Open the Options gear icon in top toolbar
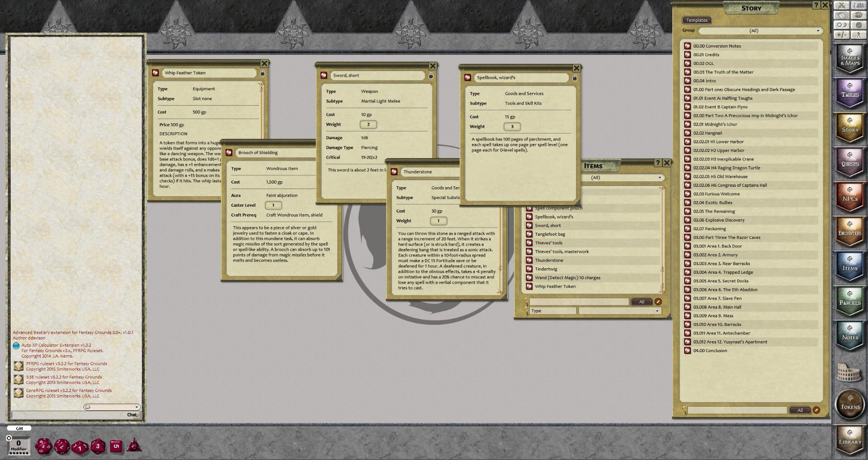The width and height of the screenshot is (868, 460). [858, 25]
